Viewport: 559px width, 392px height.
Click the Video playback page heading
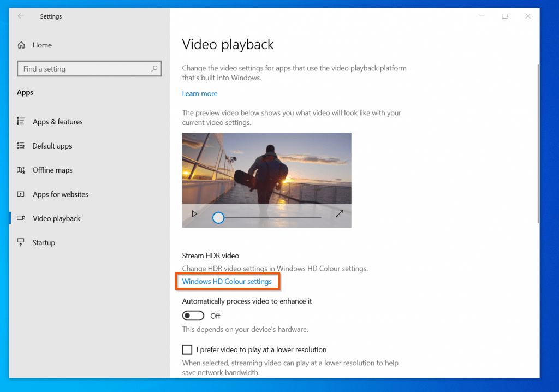point(228,45)
